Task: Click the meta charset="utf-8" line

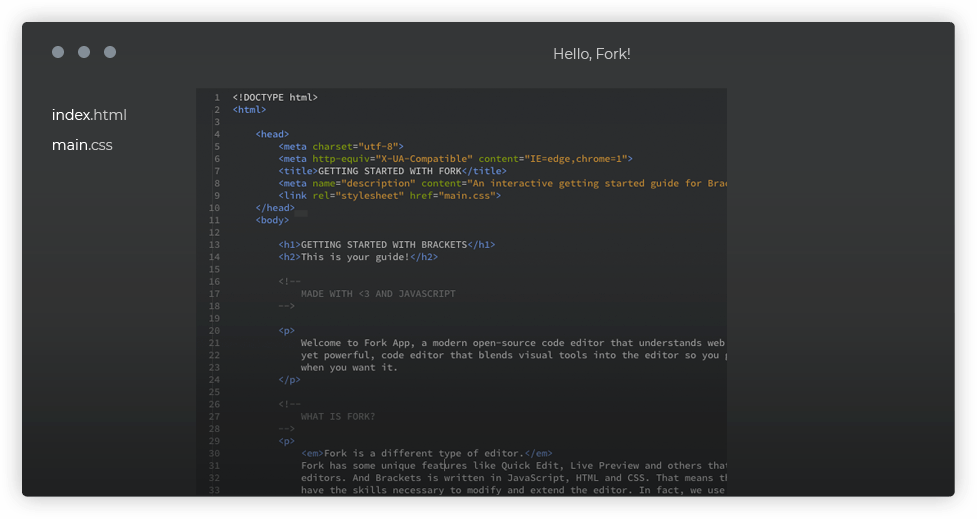Action: click(341, 147)
